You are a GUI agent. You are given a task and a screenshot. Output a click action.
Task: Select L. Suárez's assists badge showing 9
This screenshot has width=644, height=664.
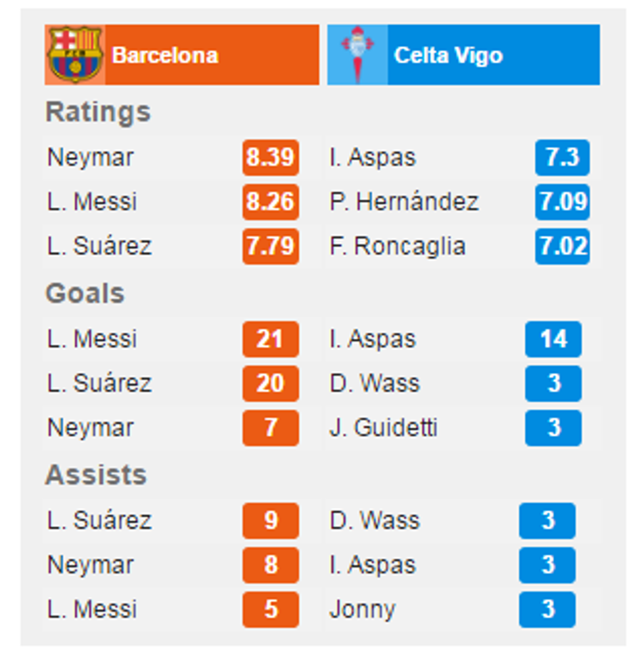(x=270, y=521)
